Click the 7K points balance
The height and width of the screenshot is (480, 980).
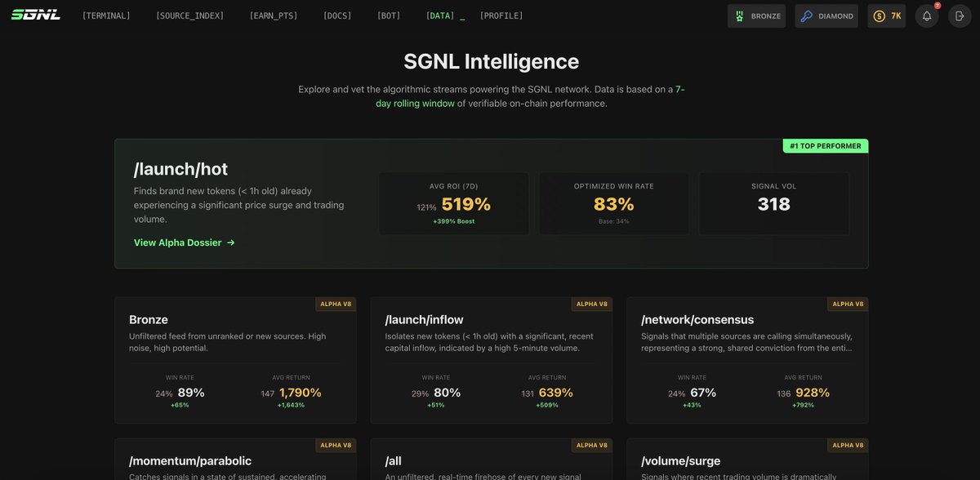pyautogui.click(x=887, y=16)
